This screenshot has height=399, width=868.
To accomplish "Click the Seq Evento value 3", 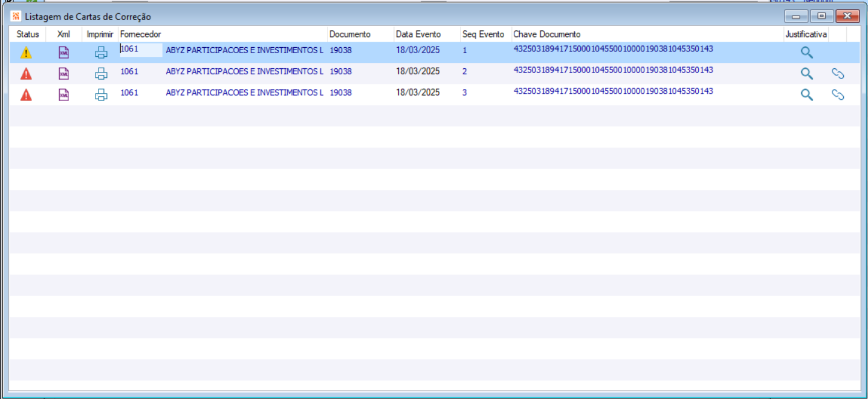I will coord(465,92).
